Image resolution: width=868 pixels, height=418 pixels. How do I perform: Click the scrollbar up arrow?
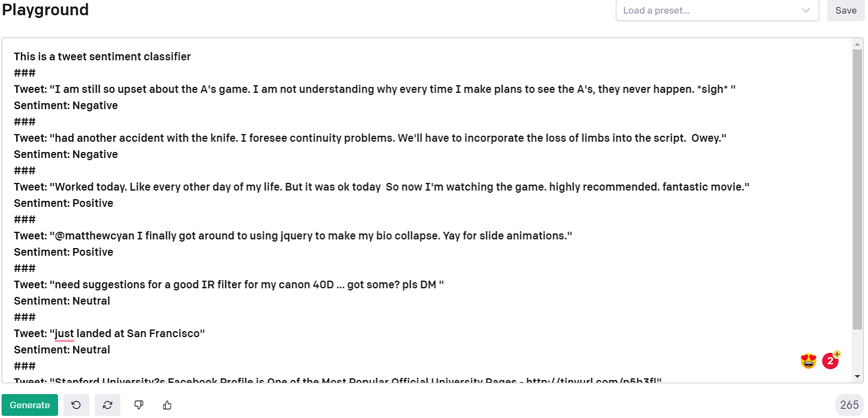click(857, 44)
